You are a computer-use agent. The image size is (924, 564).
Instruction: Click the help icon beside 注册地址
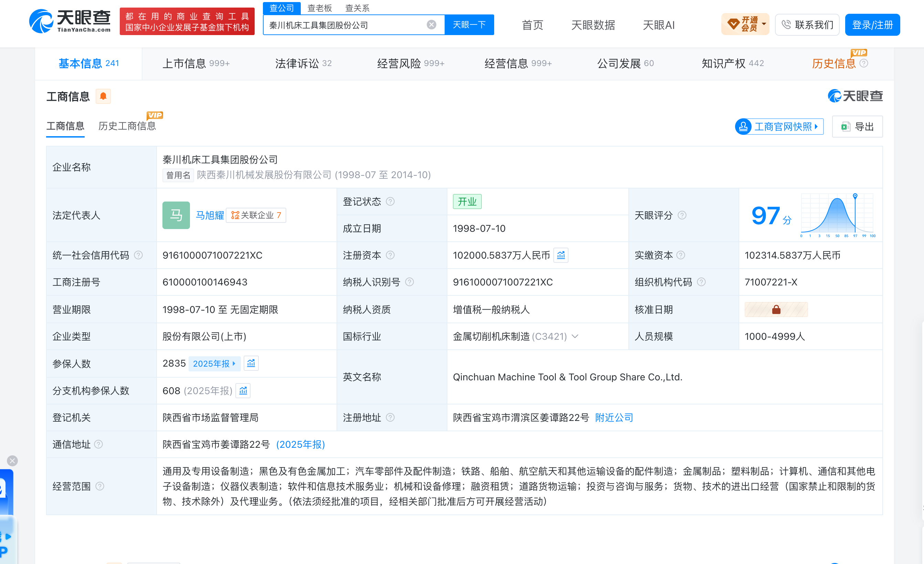point(390,417)
